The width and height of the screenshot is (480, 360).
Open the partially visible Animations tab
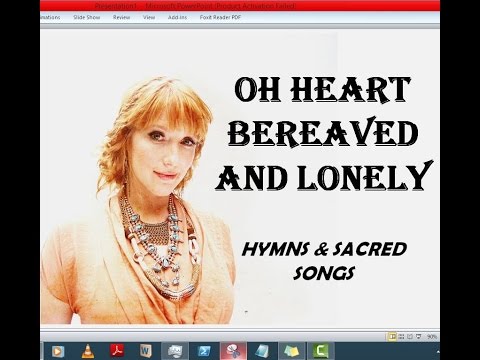(50, 17)
